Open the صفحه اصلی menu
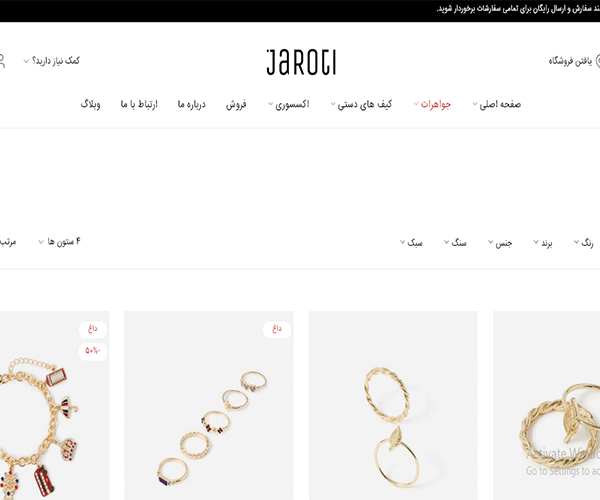The image size is (600, 500). click(497, 104)
